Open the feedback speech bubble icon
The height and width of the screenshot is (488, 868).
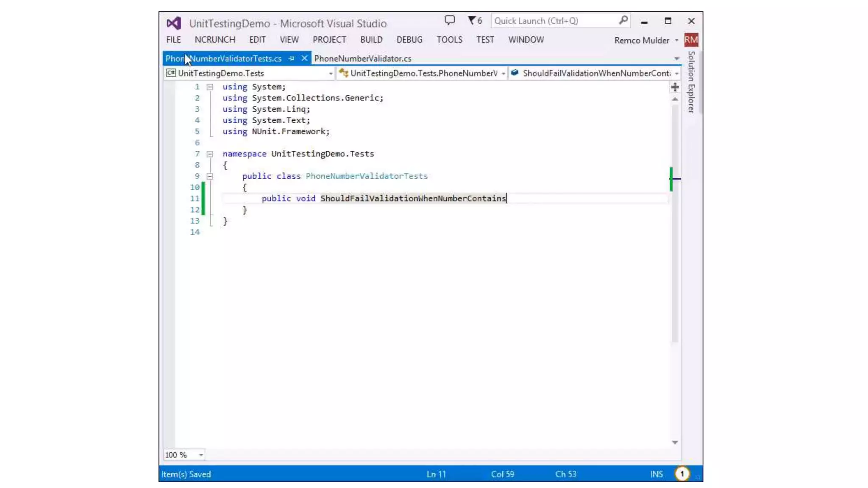tap(449, 20)
